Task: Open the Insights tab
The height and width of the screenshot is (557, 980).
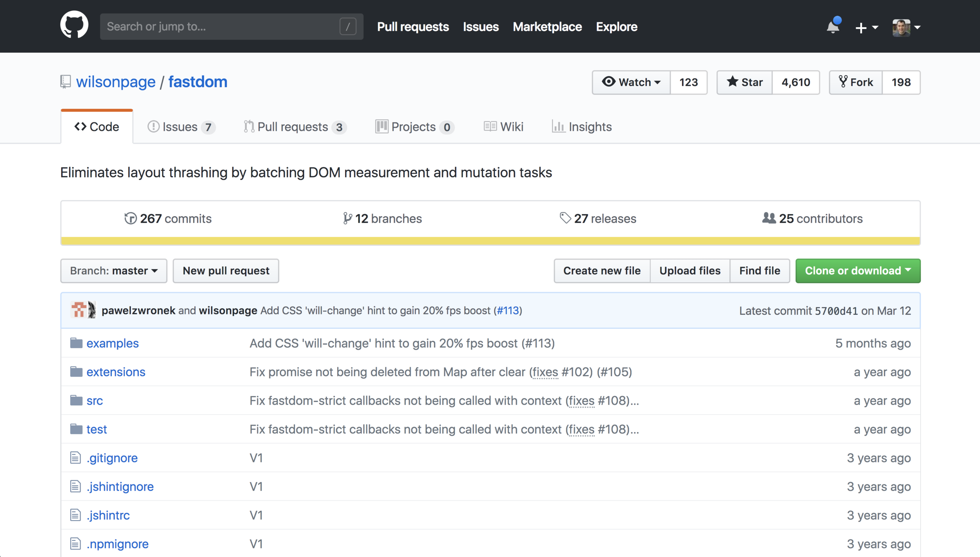Action: coord(582,127)
